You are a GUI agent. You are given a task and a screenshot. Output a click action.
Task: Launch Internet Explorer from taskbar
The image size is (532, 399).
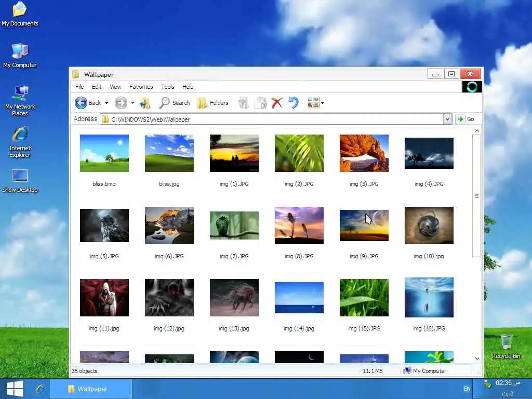point(40,389)
